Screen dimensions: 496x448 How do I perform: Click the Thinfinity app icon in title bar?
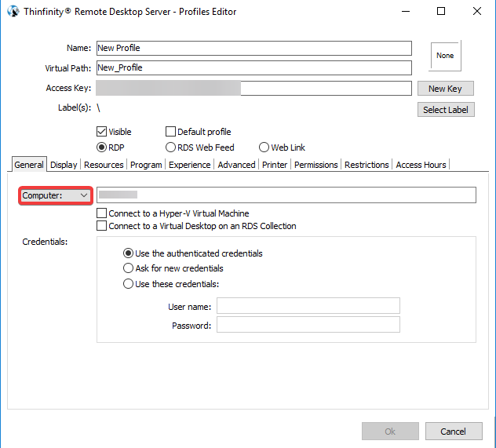(x=13, y=12)
